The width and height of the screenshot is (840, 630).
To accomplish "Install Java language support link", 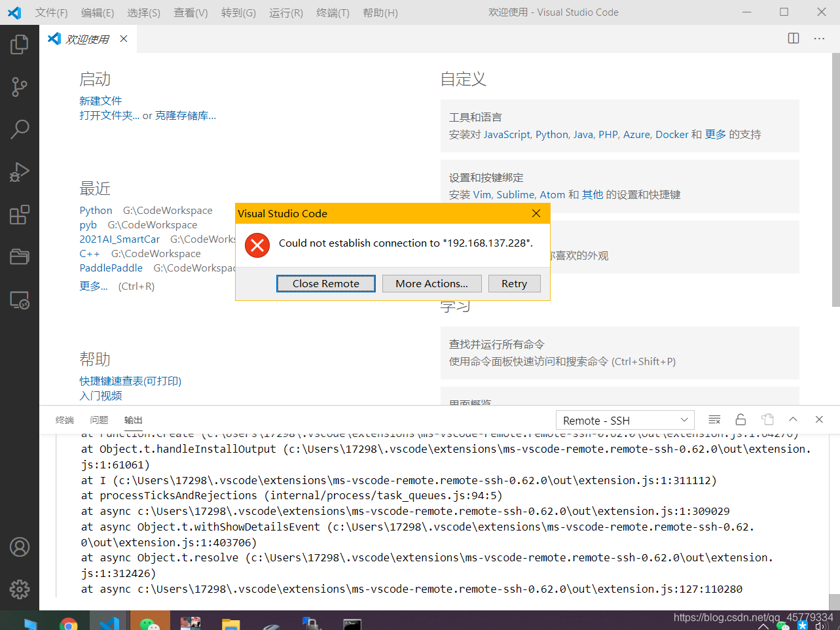I will coord(583,134).
